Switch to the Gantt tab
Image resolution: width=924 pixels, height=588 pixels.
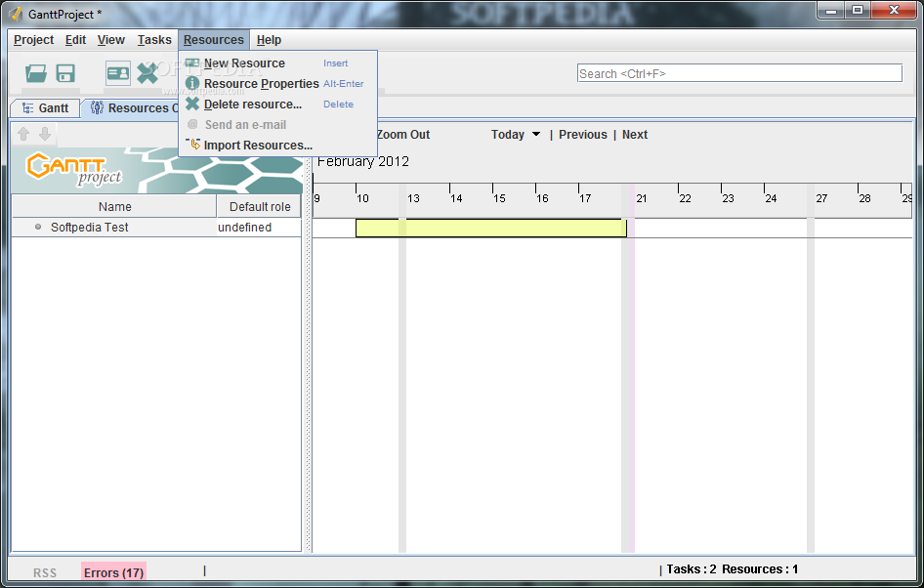tap(45, 107)
